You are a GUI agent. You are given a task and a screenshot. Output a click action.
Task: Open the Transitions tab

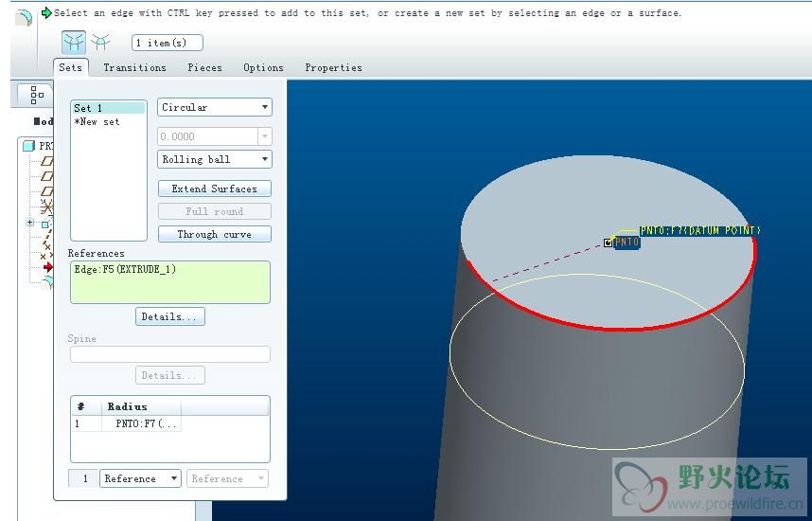click(x=134, y=67)
